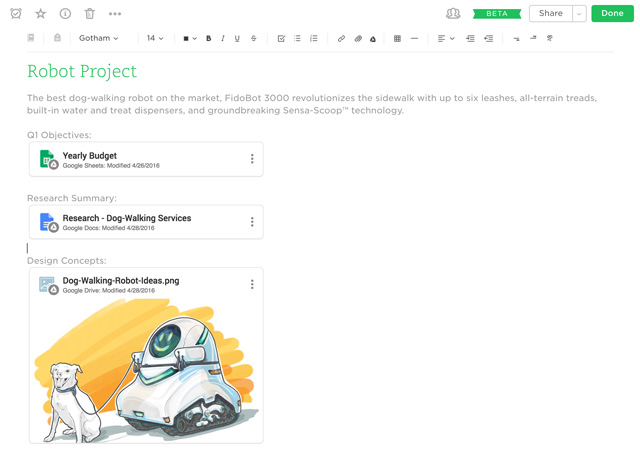Insert a table from the toolbar
640x455 pixels.
pyautogui.click(x=397, y=39)
